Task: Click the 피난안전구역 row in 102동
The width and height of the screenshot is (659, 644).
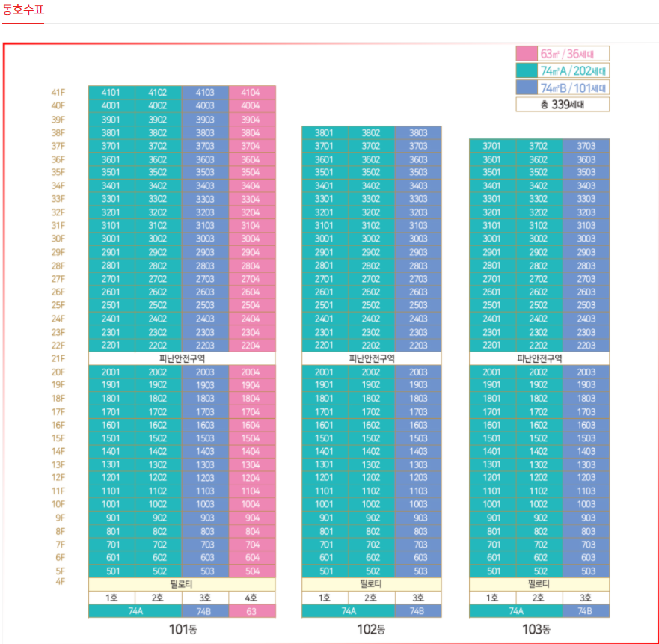Action: pos(372,358)
